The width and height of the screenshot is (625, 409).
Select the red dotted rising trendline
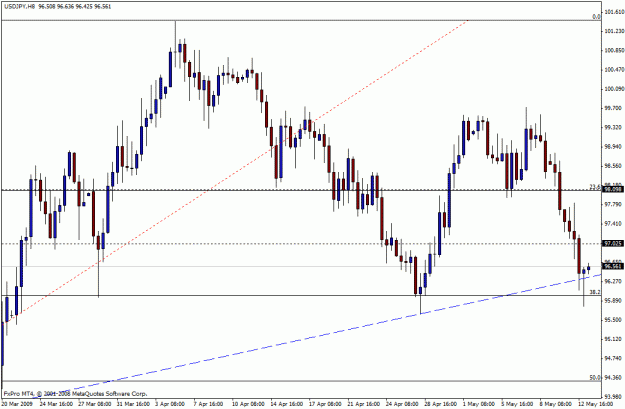coord(234,174)
